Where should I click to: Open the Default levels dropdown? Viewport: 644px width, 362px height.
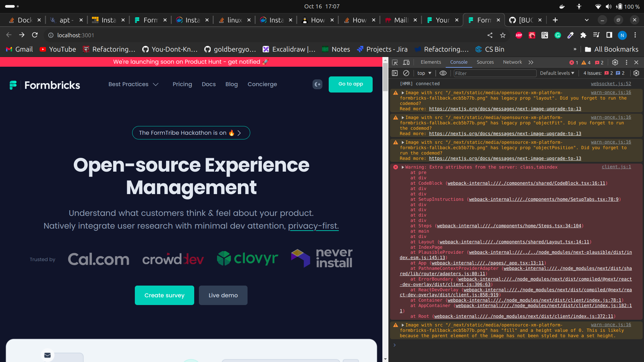[x=557, y=73]
